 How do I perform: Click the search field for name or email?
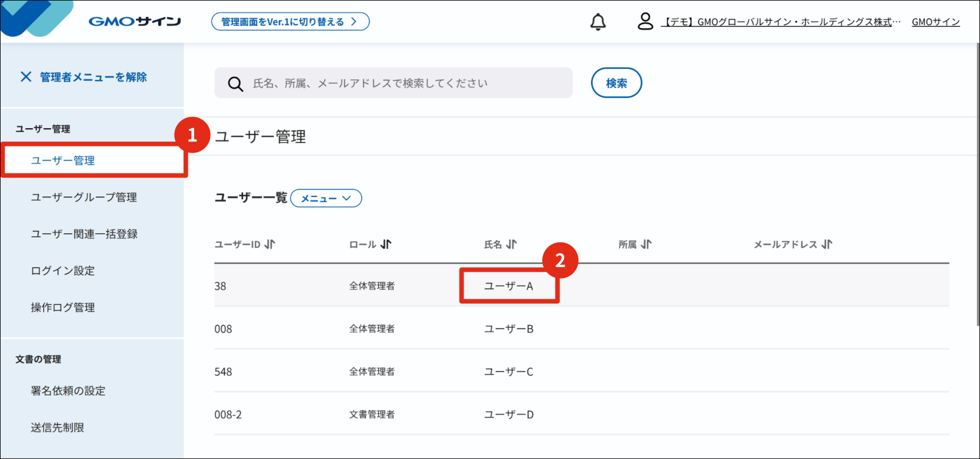click(x=393, y=83)
